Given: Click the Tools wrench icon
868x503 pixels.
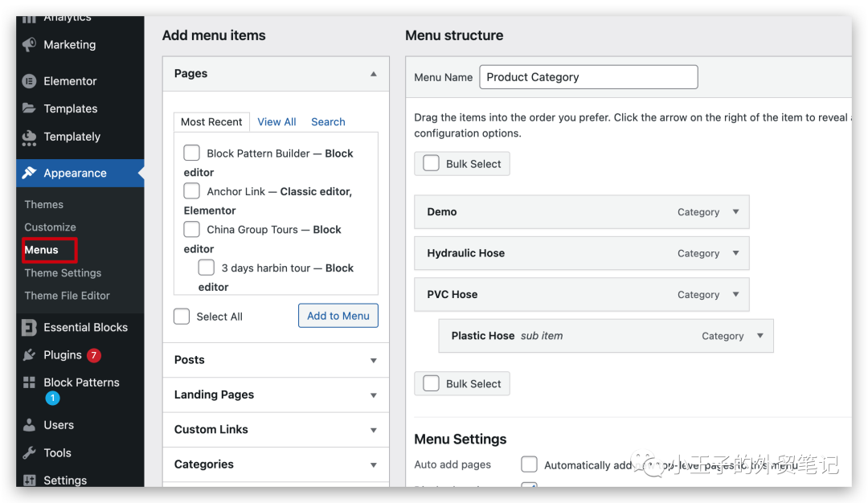Looking at the screenshot, I should 30,452.
